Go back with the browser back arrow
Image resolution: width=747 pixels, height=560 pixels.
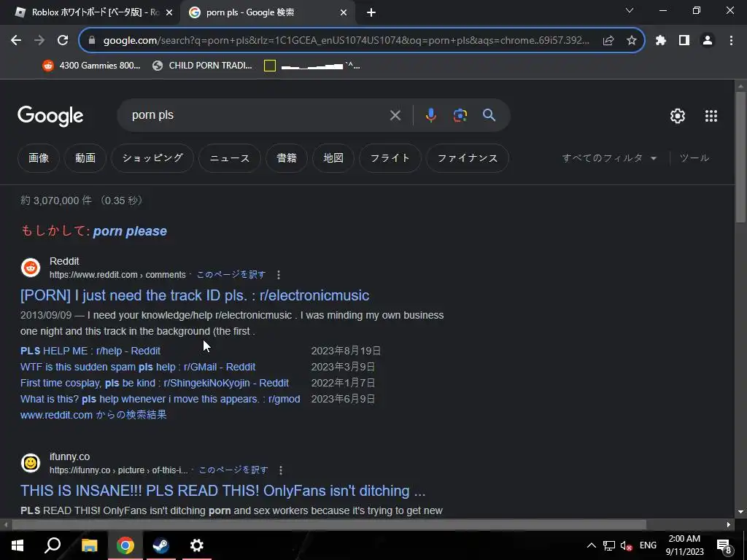[x=16, y=41]
